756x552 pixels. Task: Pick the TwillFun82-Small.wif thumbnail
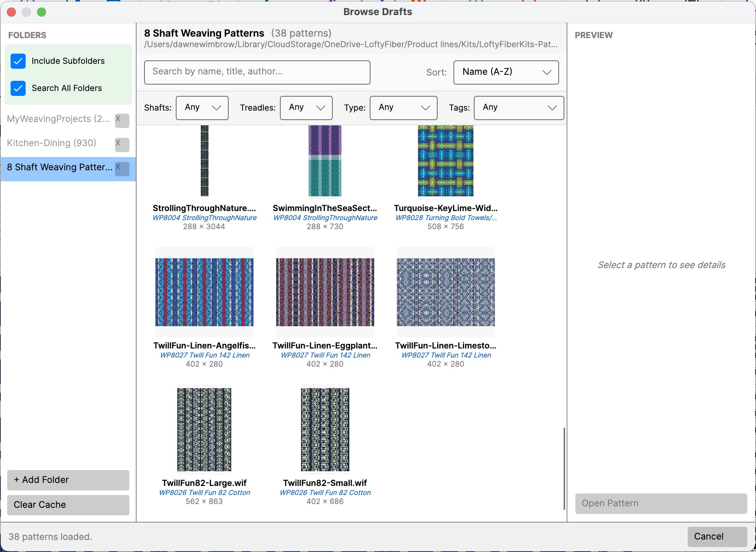tap(325, 429)
